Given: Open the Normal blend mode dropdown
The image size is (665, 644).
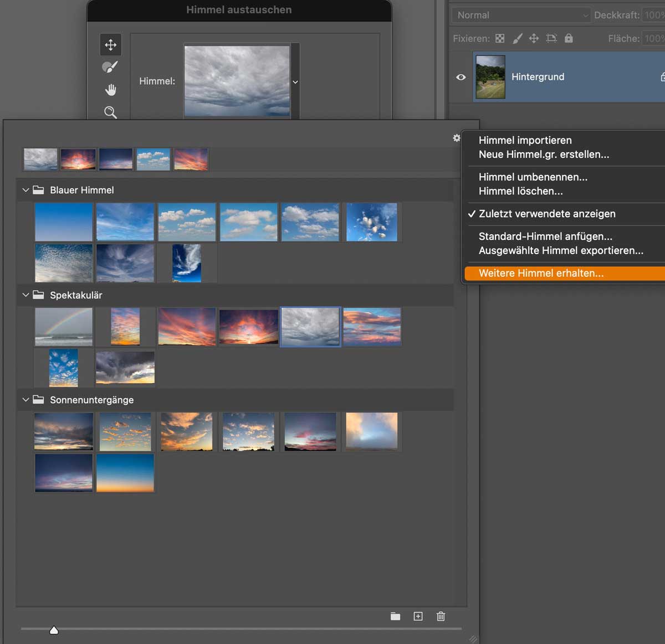Looking at the screenshot, I should click(521, 15).
